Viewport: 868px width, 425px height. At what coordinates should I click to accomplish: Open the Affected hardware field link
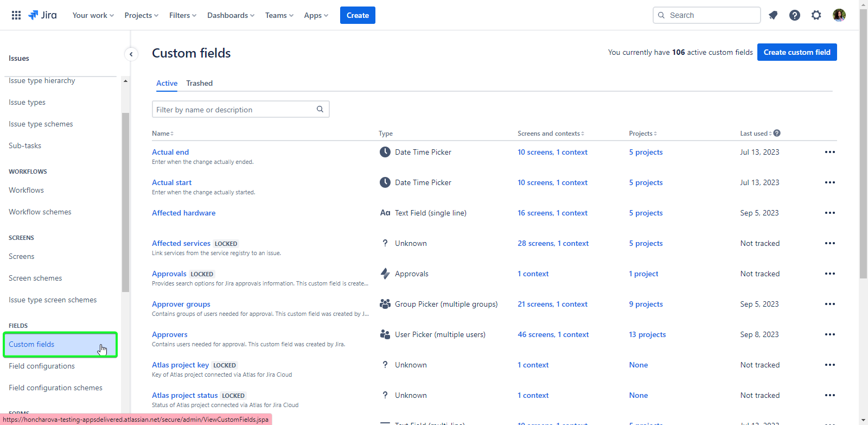(183, 213)
